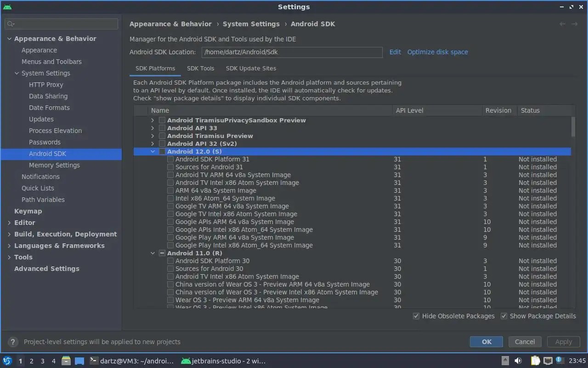Select Google APIs ARM 64 v8a System Image row

[x=352, y=222]
